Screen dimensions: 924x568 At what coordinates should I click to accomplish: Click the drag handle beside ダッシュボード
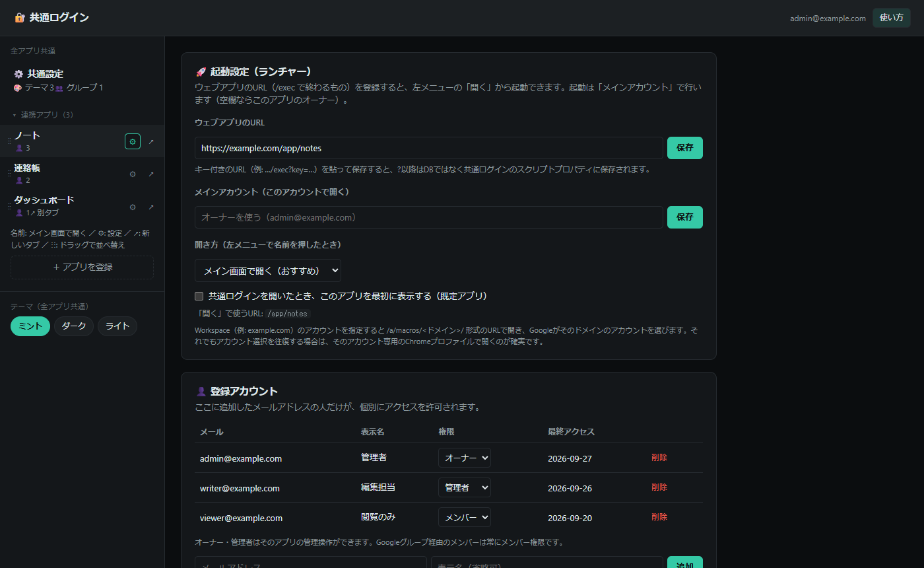point(9,206)
